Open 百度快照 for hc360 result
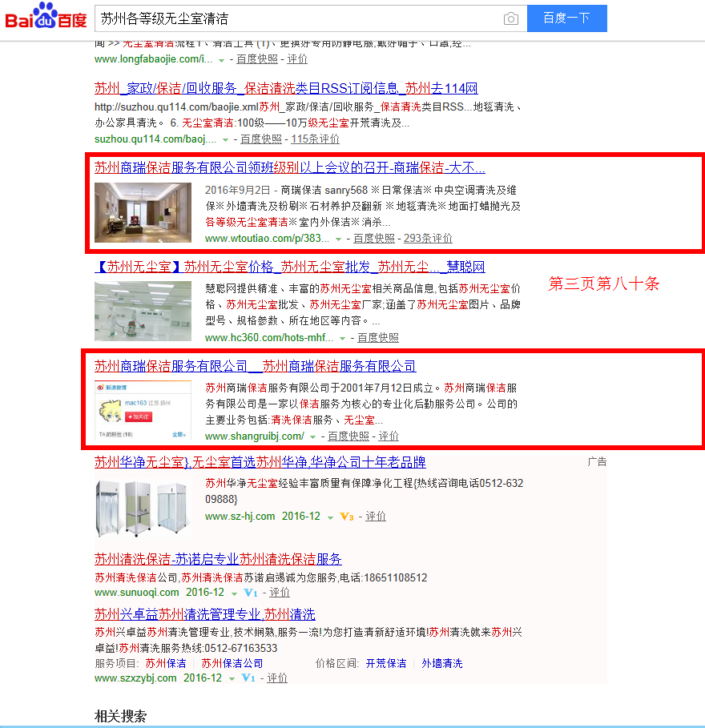Screen dimensions: 705x728 pos(378,337)
